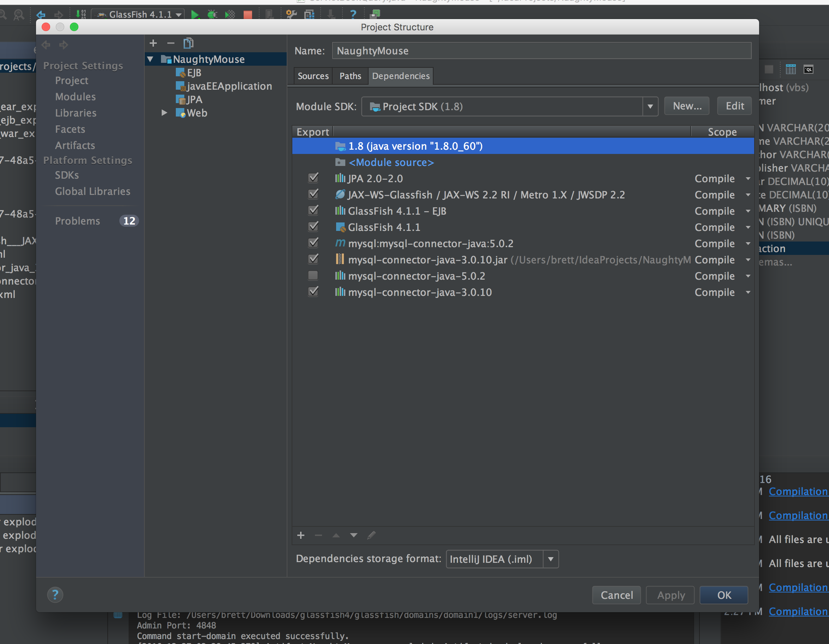Click the Cancel button
This screenshot has width=829, height=644.
616,595
